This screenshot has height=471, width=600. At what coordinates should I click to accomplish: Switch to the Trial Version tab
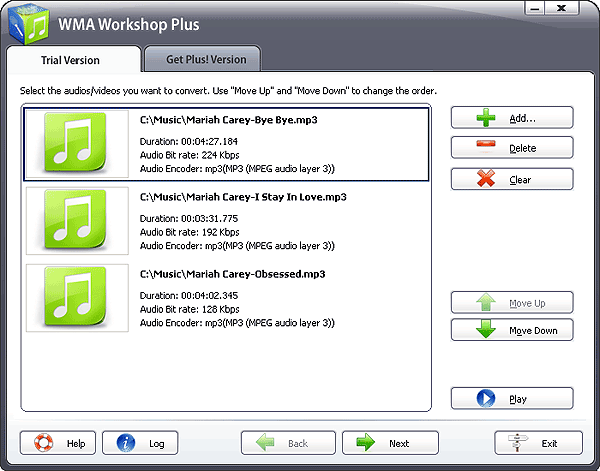74,59
